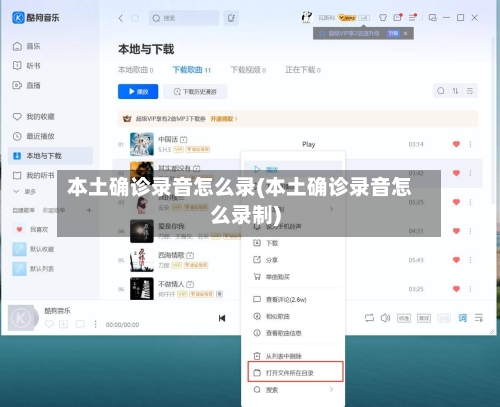Adjust volume via the speaker icon

pos(385,318)
